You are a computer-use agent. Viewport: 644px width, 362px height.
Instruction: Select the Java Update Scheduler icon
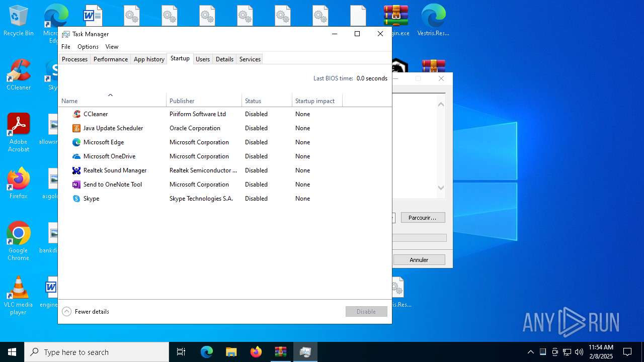(76, 128)
